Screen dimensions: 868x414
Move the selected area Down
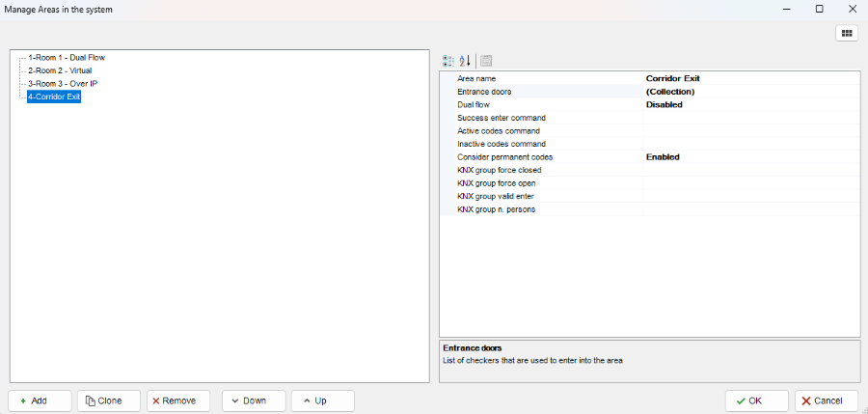click(x=254, y=400)
